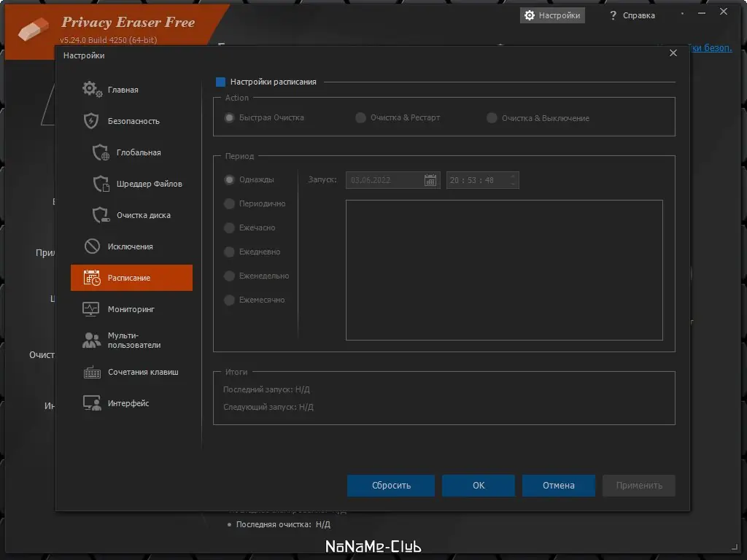
Task: Open Справка in main window
Action: (x=632, y=15)
